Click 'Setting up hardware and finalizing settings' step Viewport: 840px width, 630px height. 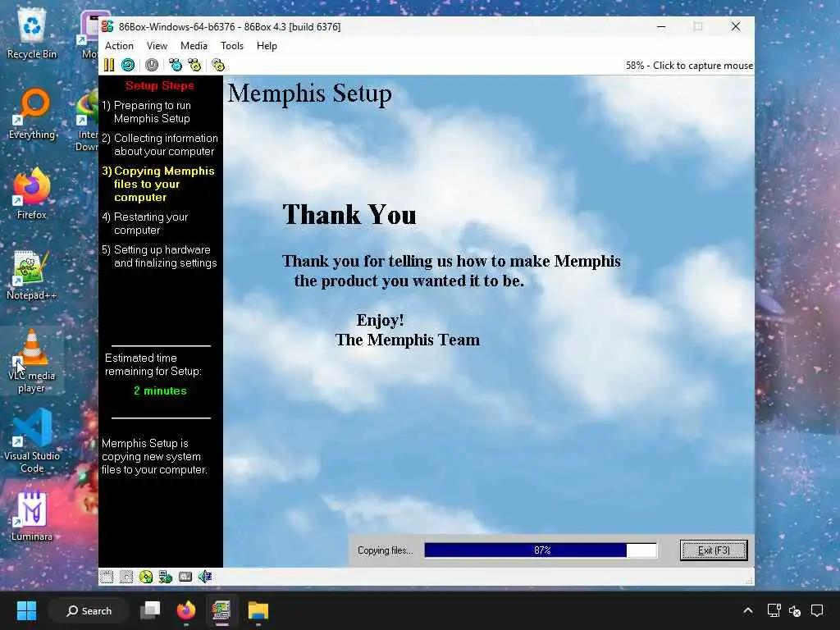coord(160,256)
